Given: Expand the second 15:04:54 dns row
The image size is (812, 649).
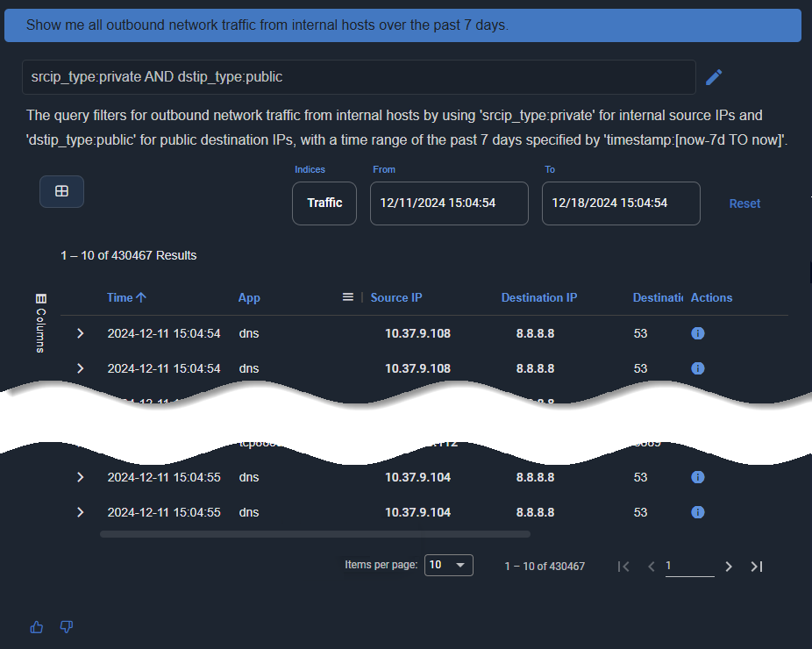Looking at the screenshot, I should 81,368.
